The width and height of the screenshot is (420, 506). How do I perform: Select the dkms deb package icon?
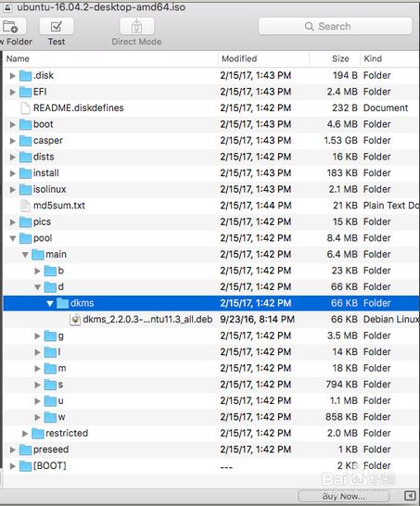[x=75, y=320]
